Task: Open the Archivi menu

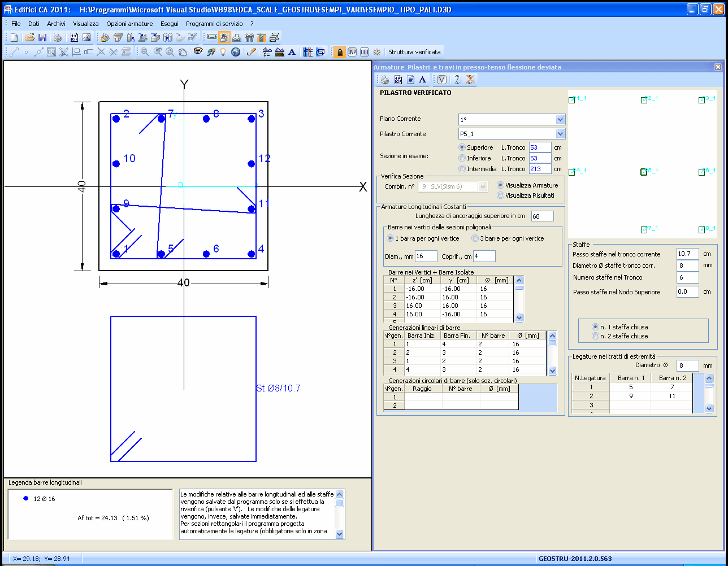Action: click(56, 24)
